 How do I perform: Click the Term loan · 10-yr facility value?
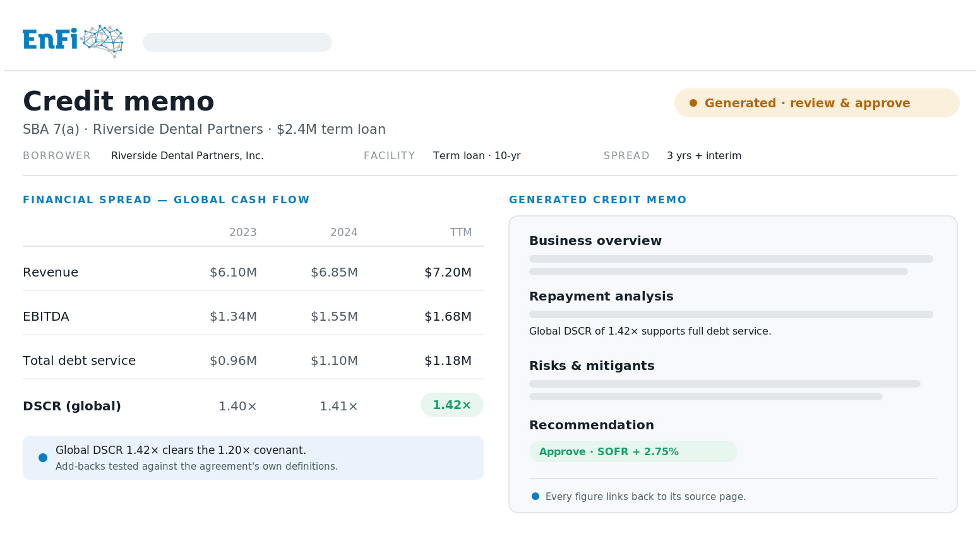pos(477,156)
